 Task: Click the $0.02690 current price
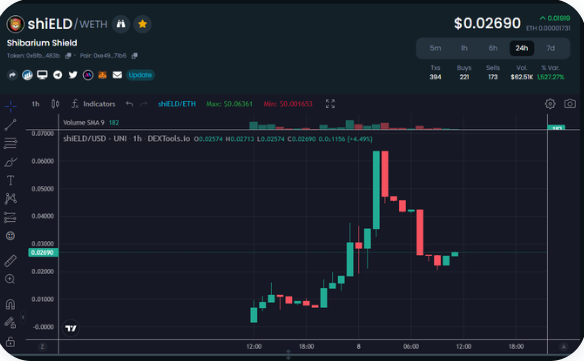pyautogui.click(x=487, y=23)
